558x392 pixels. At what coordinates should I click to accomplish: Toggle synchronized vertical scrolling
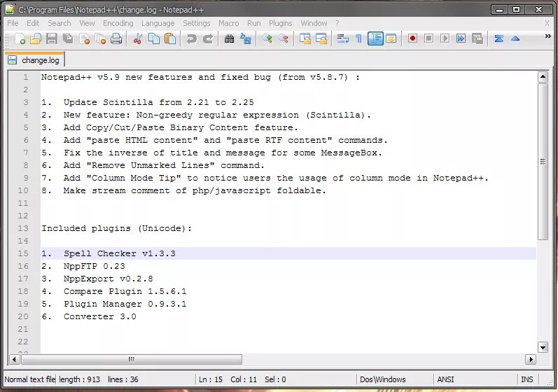pyautogui.click(x=305, y=38)
